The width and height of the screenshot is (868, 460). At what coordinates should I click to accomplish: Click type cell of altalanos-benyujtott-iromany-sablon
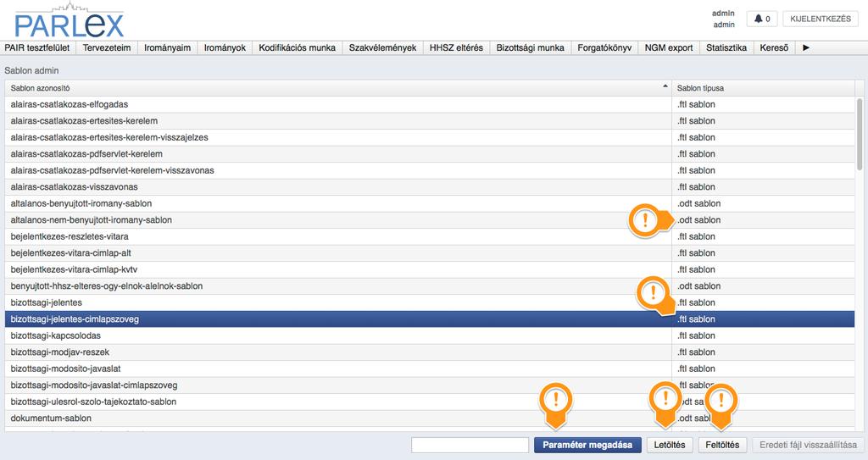pyautogui.click(x=763, y=203)
